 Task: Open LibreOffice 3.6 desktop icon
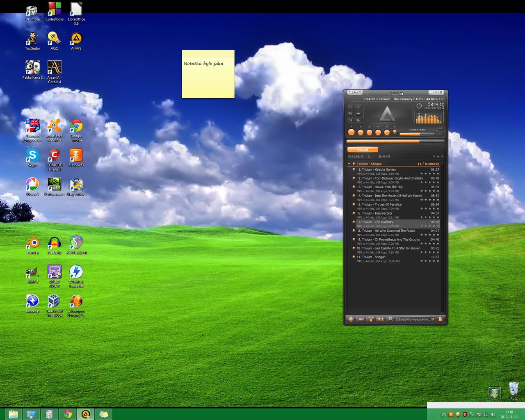(x=76, y=14)
